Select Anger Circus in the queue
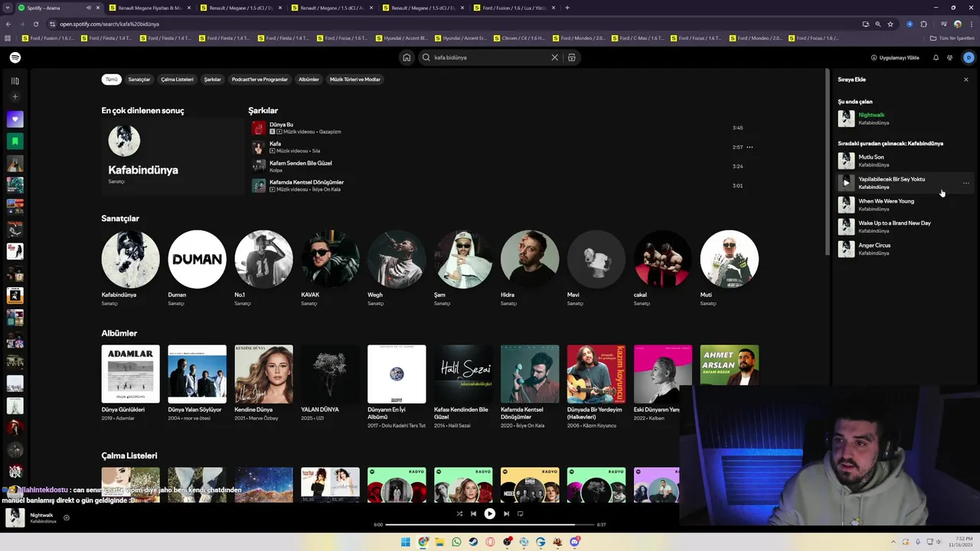 click(903, 249)
